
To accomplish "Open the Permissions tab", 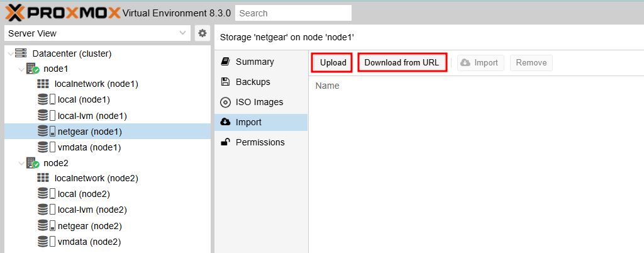I will click(x=261, y=142).
